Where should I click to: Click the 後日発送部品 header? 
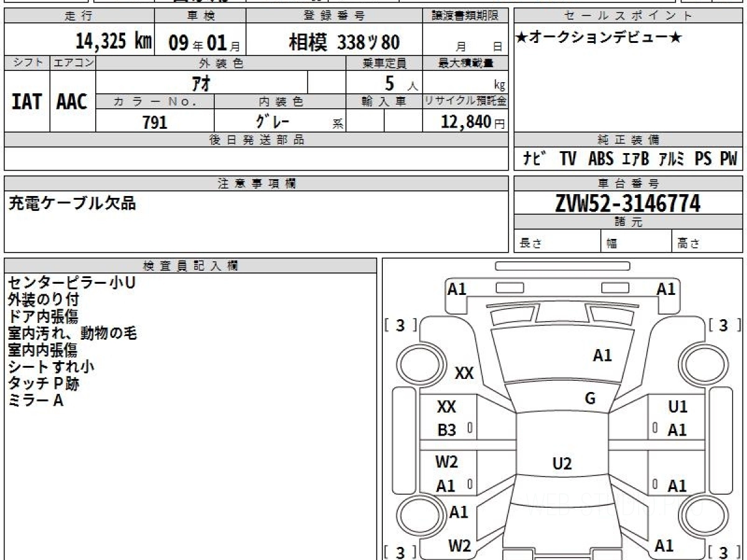click(x=256, y=140)
